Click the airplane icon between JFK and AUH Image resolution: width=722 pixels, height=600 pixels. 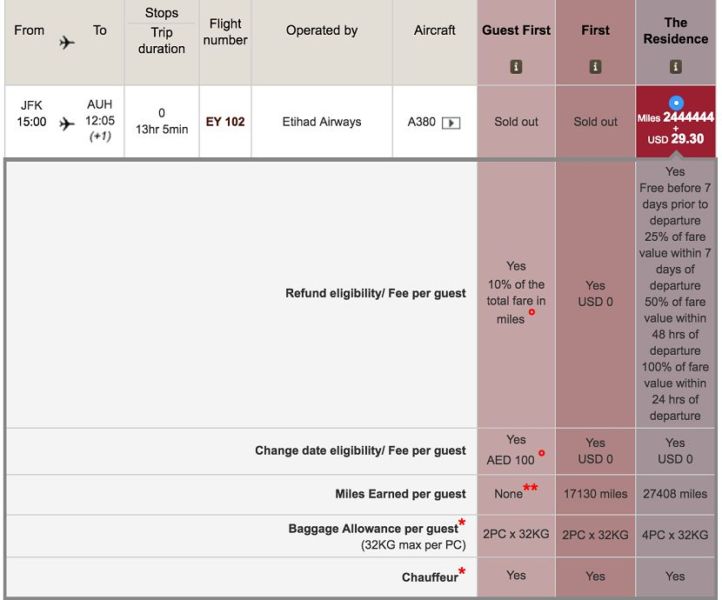(x=67, y=123)
